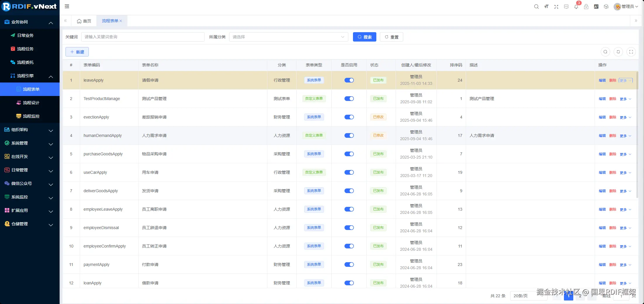Click the 新建 button

coord(77,52)
